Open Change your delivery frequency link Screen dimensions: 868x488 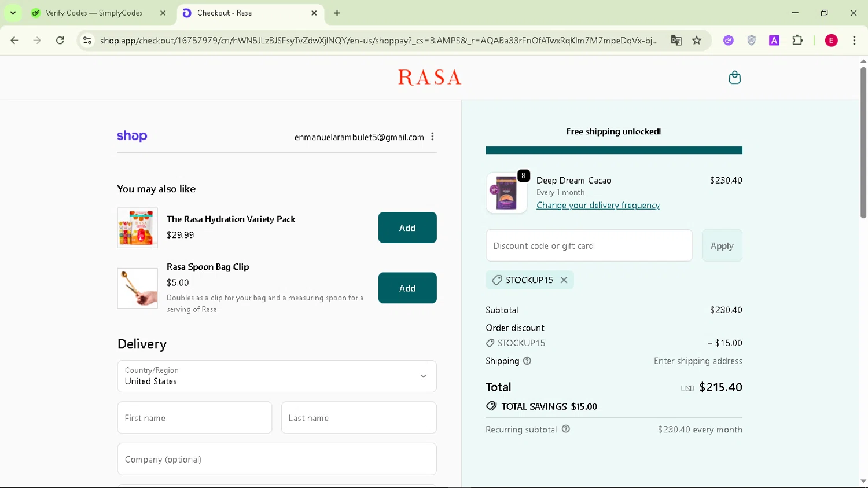point(598,206)
